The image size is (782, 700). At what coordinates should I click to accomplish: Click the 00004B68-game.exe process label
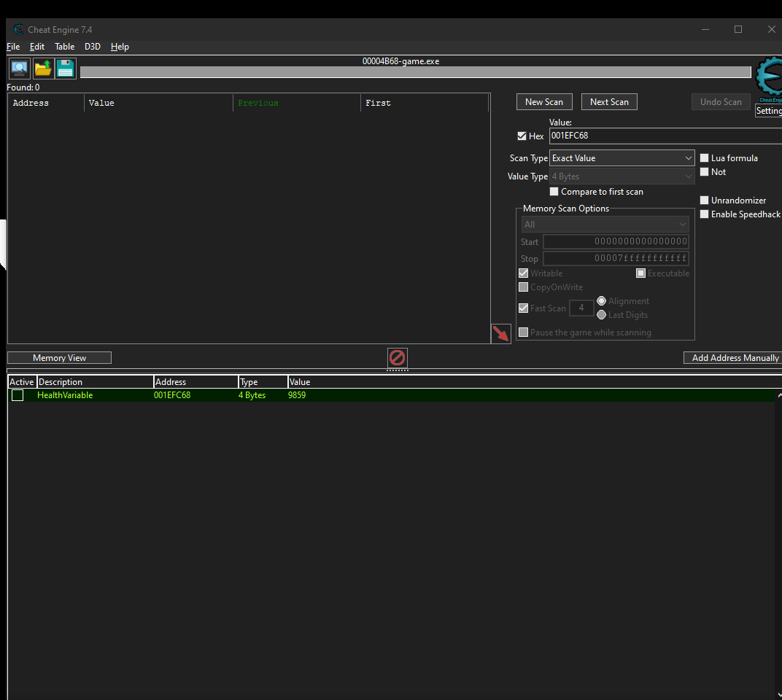pyautogui.click(x=401, y=61)
